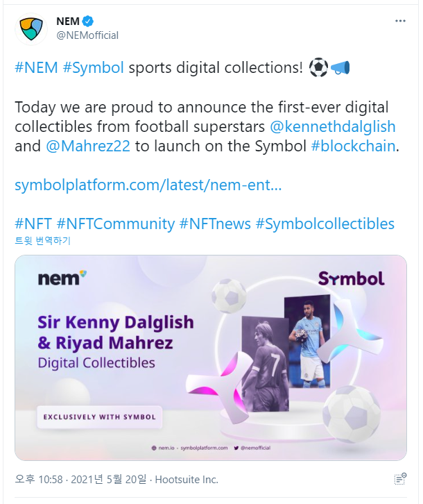This screenshot has width=423, height=504.
Task: Open the @NEMofficial handle link
Action: (x=87, y=35)
